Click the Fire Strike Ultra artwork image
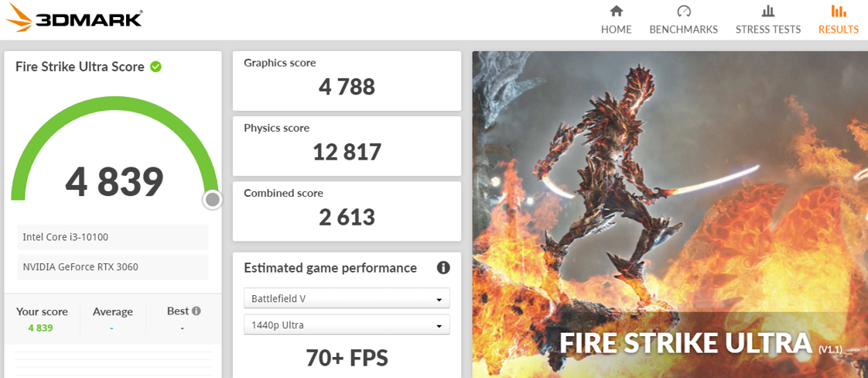 point(670,215)
